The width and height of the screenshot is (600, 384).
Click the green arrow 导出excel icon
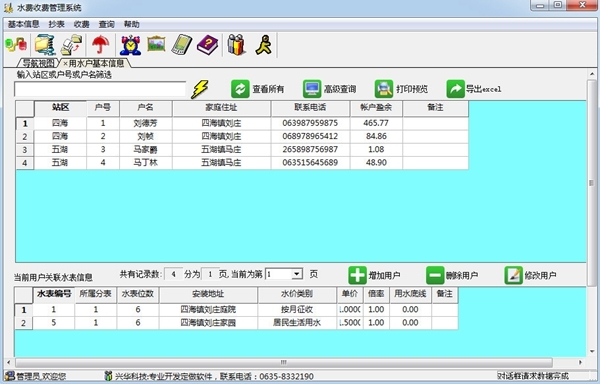(455, 89)
